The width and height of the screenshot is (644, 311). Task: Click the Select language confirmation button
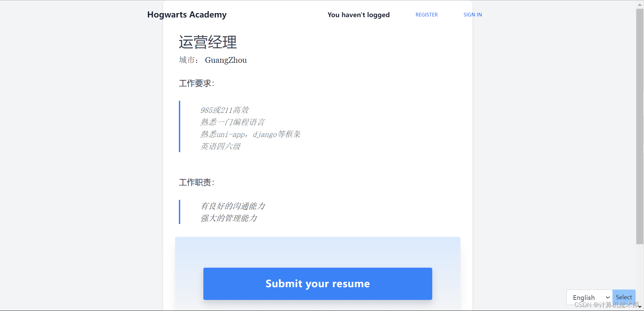[x=624, y=297]
